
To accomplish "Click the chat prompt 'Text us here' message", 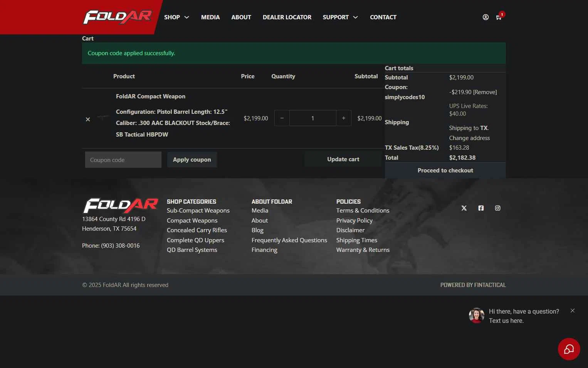I will [x=506, y=321].
